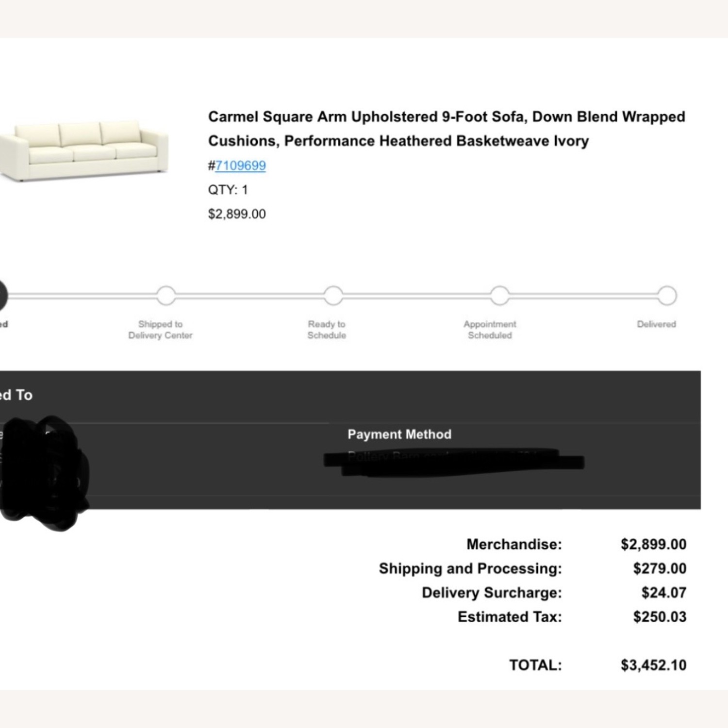Select the Shipped to Delivery Center label

[161, 330]
